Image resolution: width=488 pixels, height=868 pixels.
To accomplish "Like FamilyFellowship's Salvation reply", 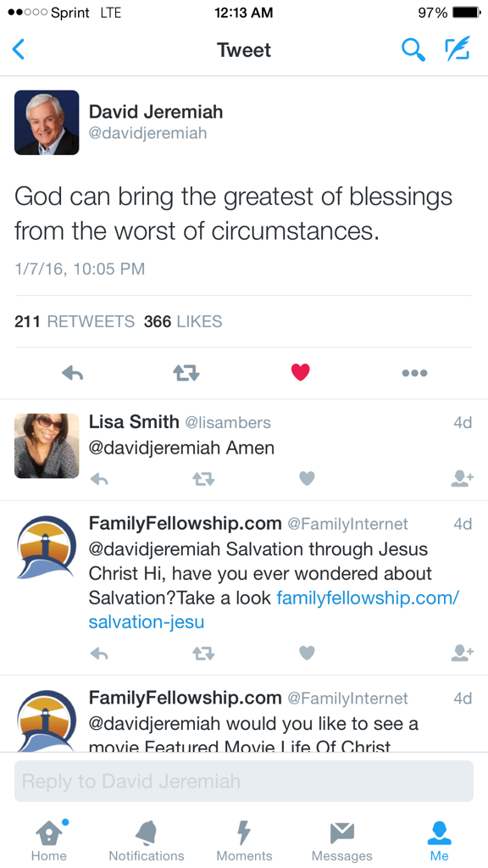I will pos(307,654).
